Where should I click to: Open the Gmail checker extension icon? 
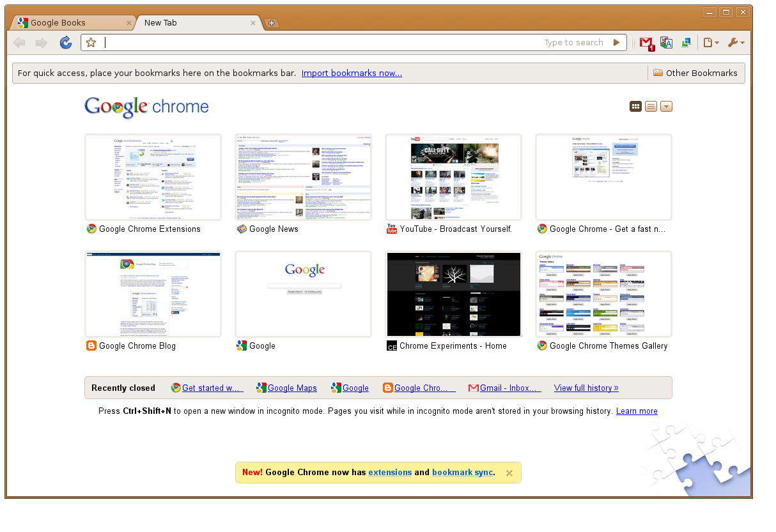click(647, 43)
